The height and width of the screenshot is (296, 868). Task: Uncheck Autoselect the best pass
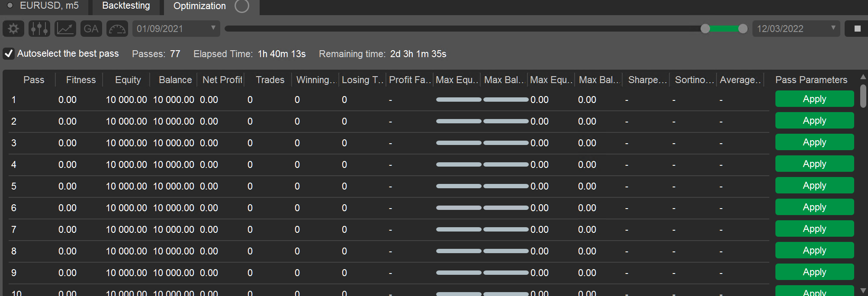click(x=9, y=54)
